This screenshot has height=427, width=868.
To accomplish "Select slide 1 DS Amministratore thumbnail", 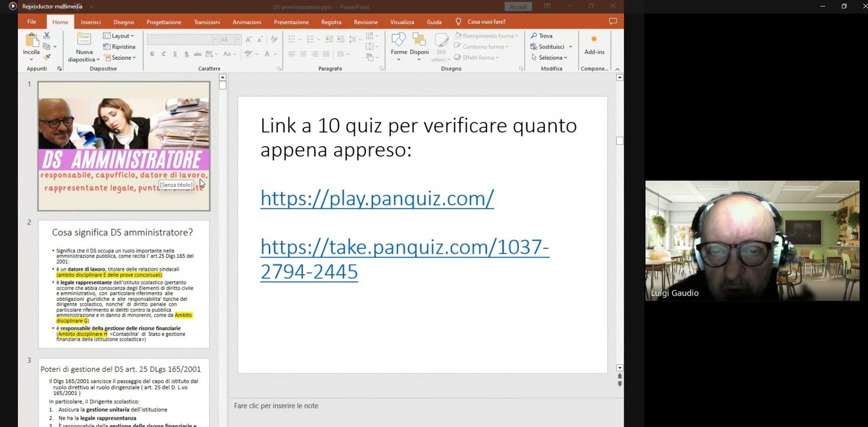I will [x=124, y=146].
